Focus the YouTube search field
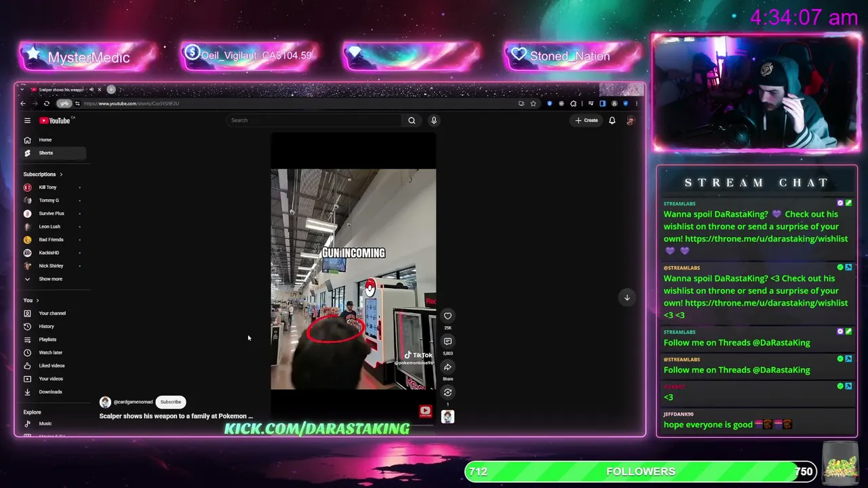868x488 pixels. [315, 121]
